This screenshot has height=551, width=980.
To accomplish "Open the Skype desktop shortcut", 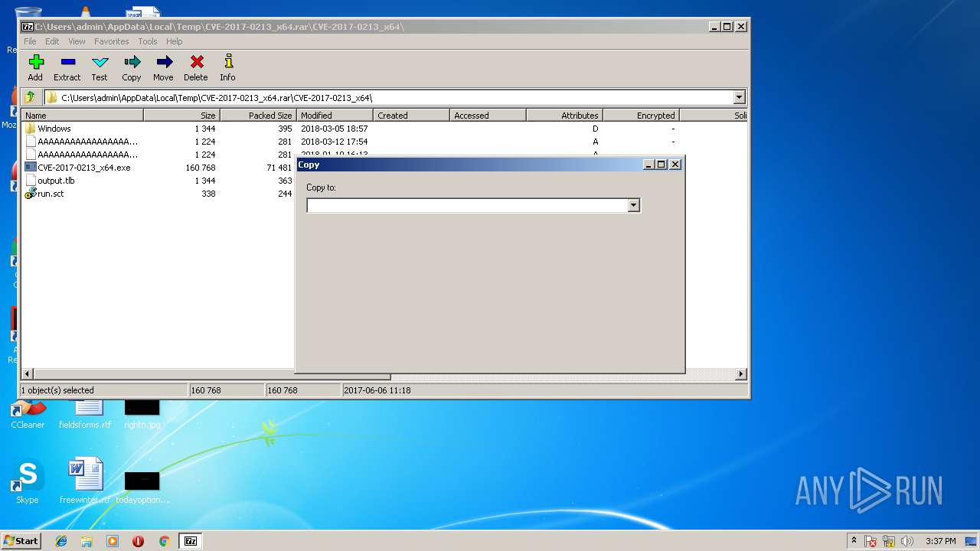I will point(27,482).
